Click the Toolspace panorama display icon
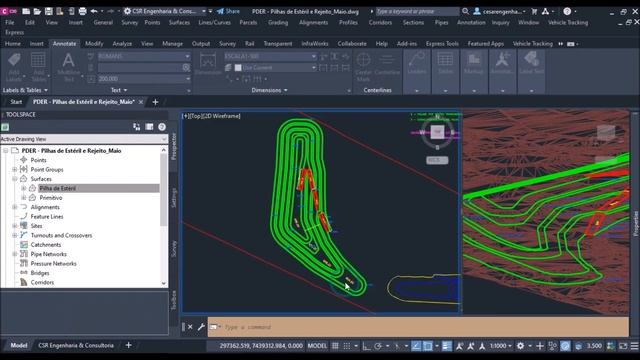The image size is (640, 360). (149, 127)
